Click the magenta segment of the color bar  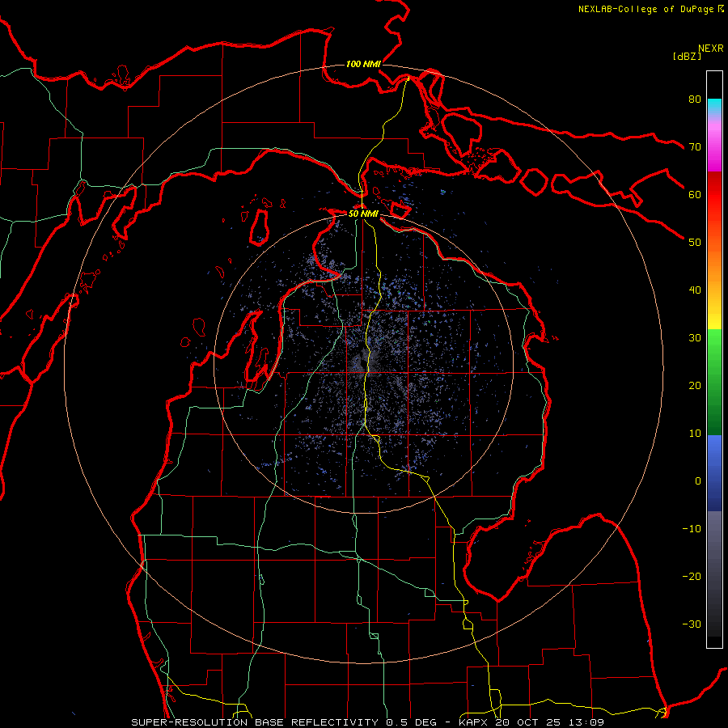coord(714,149)
